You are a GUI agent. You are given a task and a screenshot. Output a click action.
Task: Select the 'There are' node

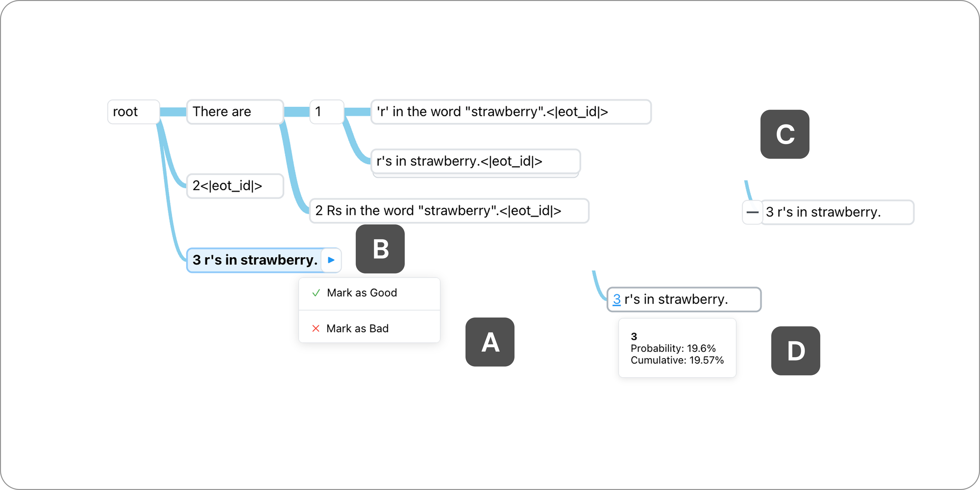coord(235,112)
